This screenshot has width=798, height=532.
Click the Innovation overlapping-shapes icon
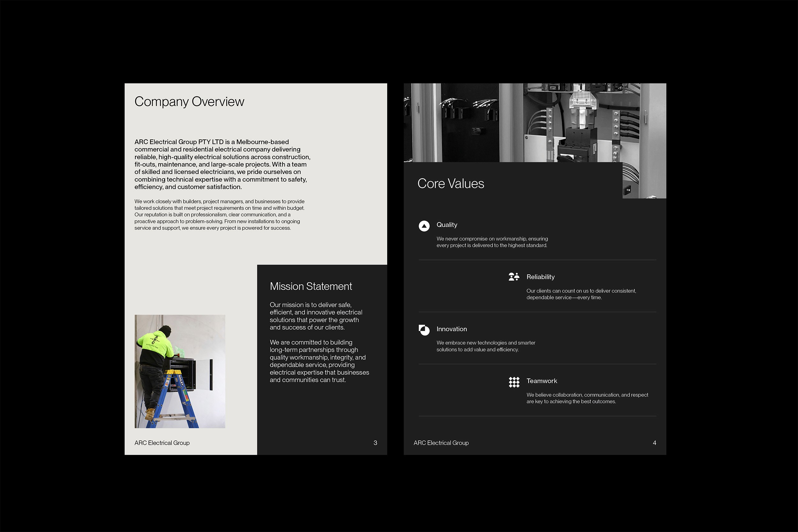click(424, 330)
